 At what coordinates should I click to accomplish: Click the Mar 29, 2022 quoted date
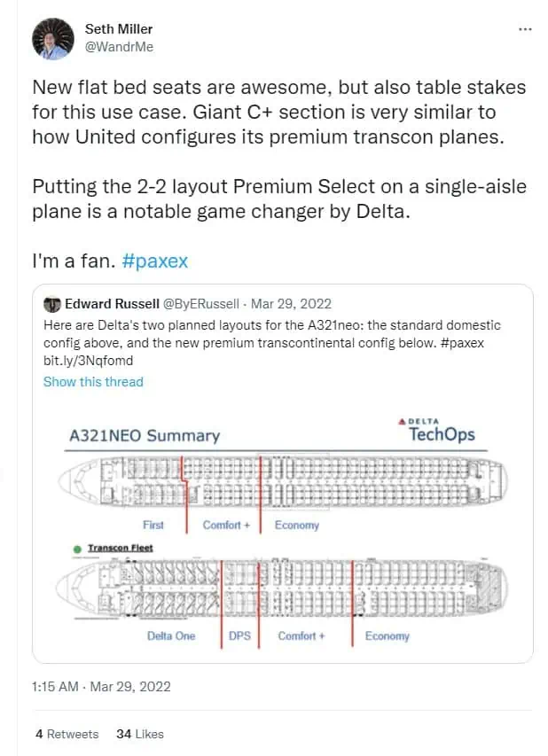pyautogui.click(x=292, y=304)
